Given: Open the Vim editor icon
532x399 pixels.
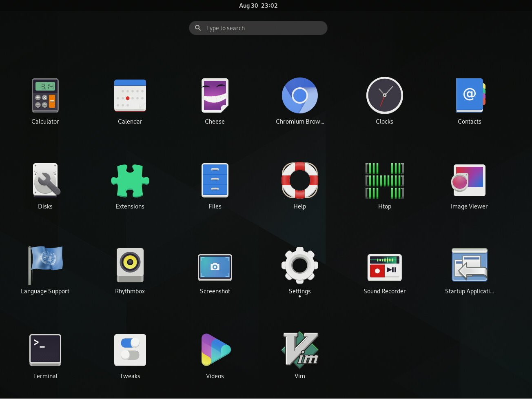Looking at the screenshot, I should 300,349.
